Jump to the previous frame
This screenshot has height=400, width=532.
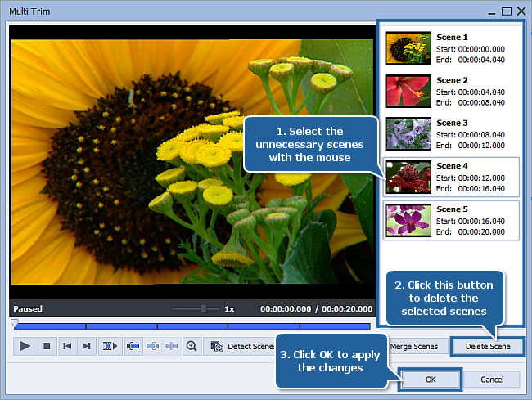coord(67,346)
